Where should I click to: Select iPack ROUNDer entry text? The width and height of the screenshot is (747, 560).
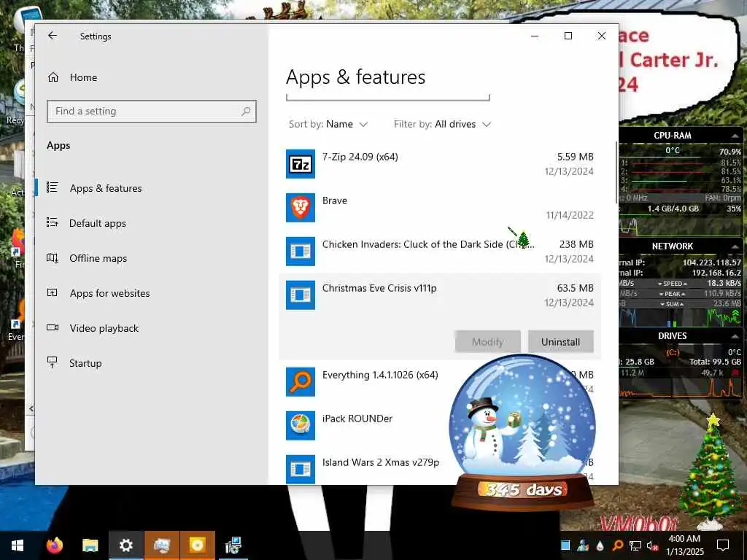357,419
